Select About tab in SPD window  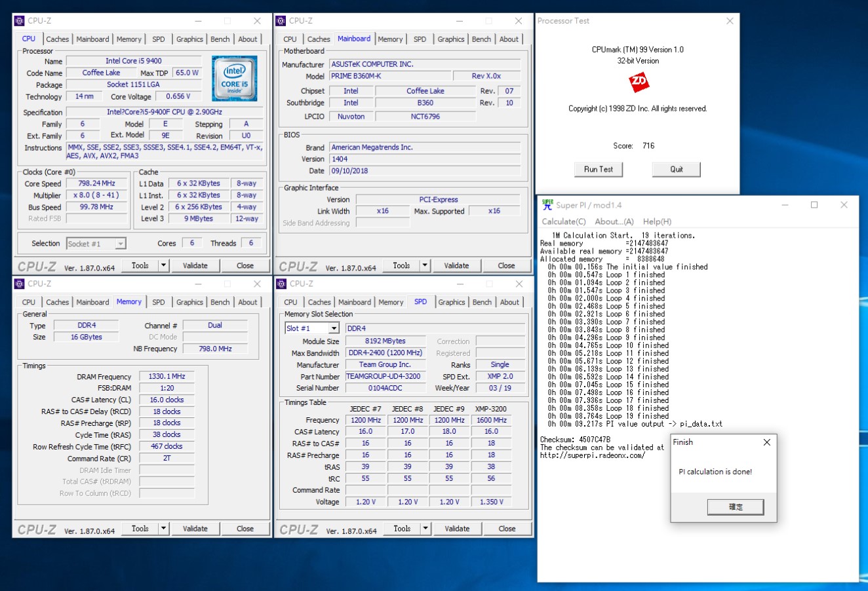click(509, 302)
